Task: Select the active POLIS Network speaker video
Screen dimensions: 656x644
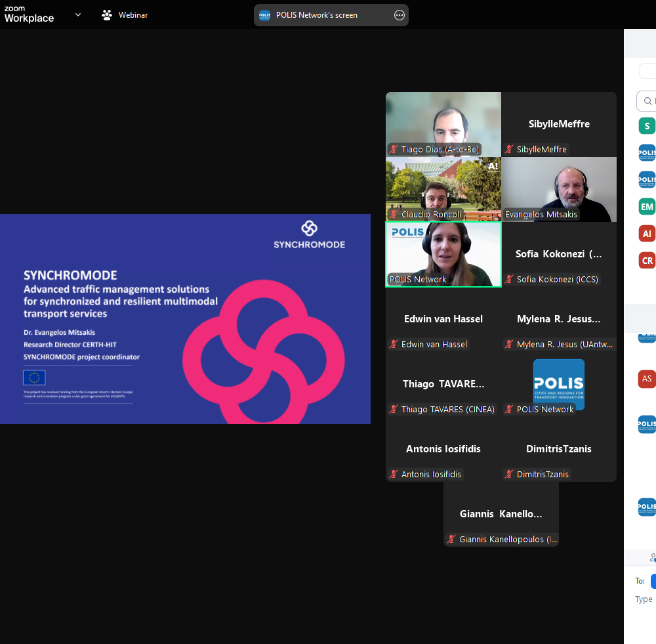Action: tap(443, 254)
